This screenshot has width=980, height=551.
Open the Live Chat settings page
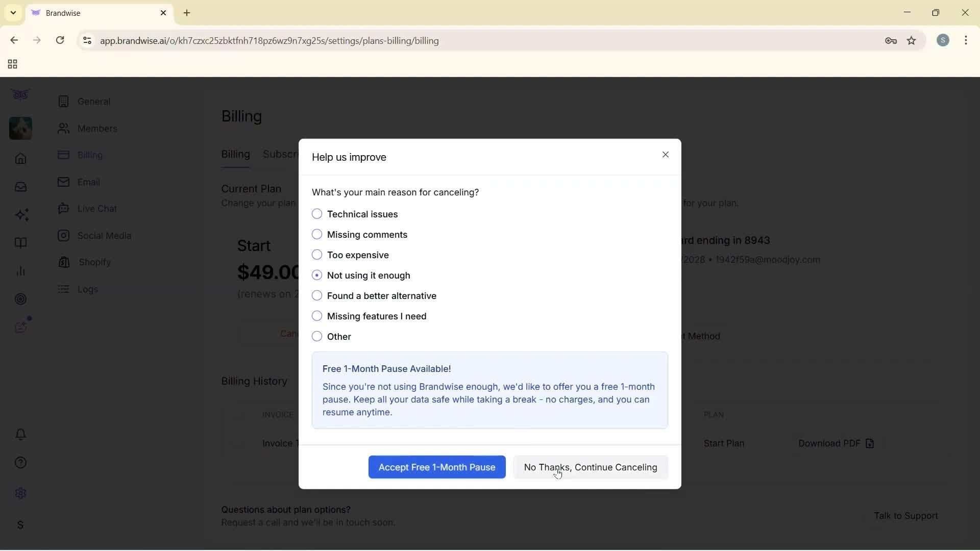tap(97, 208)
